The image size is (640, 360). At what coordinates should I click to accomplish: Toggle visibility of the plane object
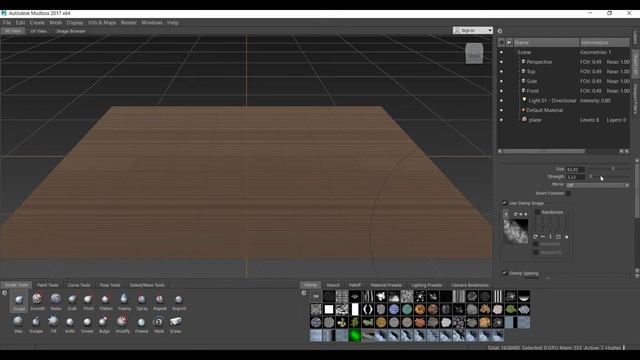501,120
